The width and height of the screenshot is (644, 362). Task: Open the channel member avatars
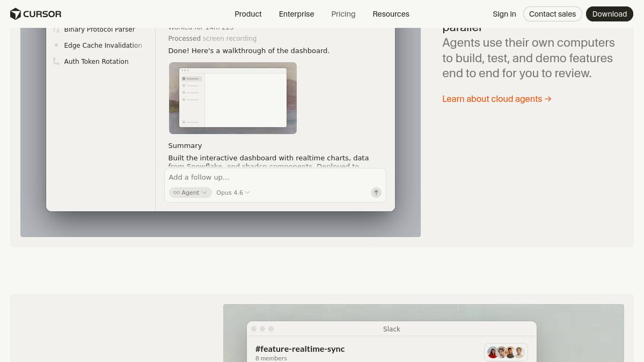(x=506, y=352)
